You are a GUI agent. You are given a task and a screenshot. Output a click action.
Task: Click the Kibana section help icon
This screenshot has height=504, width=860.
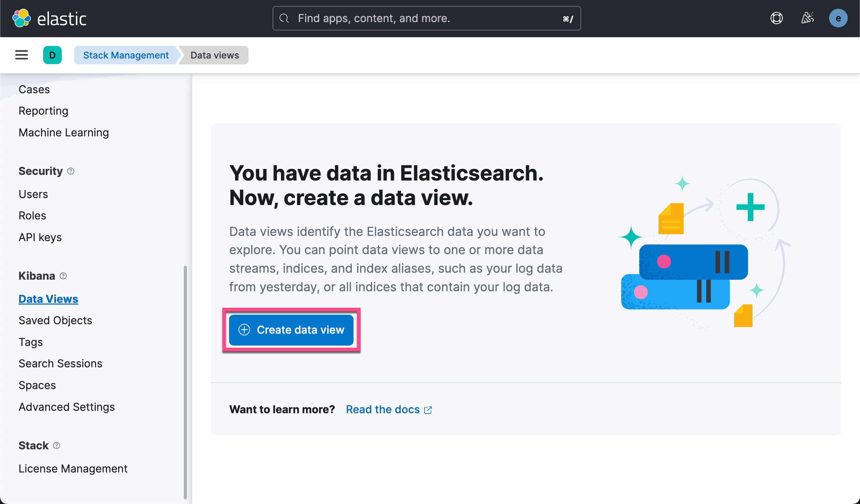click(63, 276)
